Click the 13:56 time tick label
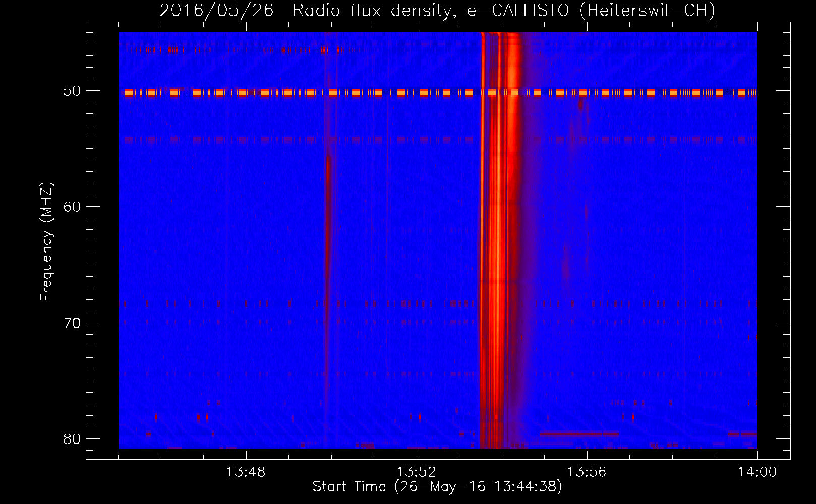816x504 pixels. [587, 472]
